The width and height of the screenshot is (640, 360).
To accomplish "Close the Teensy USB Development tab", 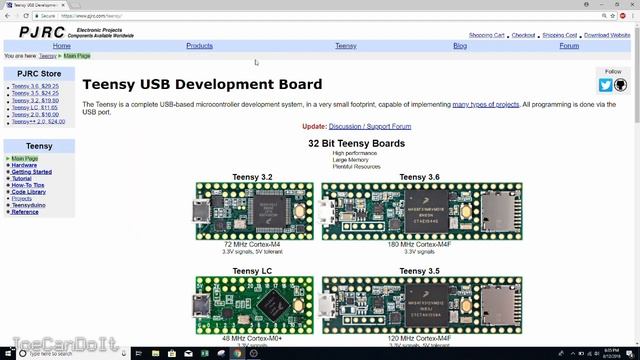I will (x=63, y=5).
